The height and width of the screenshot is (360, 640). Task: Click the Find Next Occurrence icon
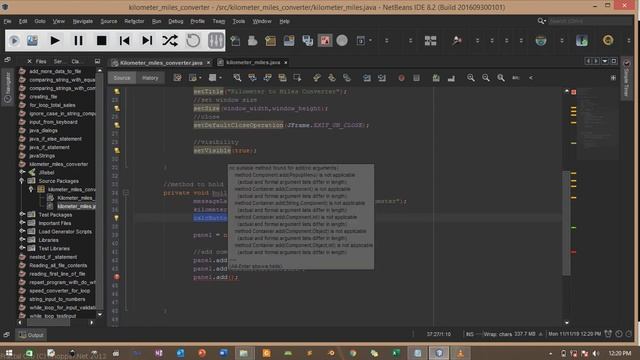[267, 78]
